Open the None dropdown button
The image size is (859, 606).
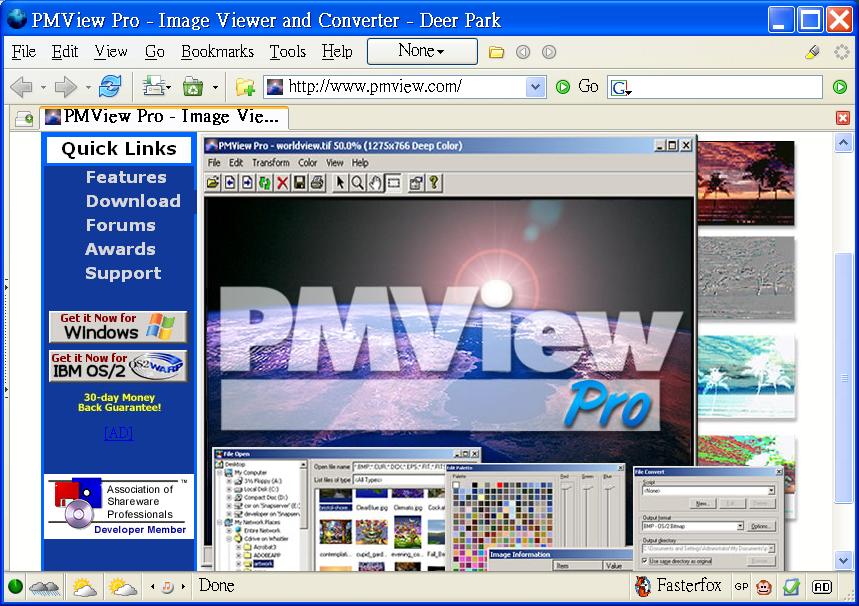(x=422, y=51)
